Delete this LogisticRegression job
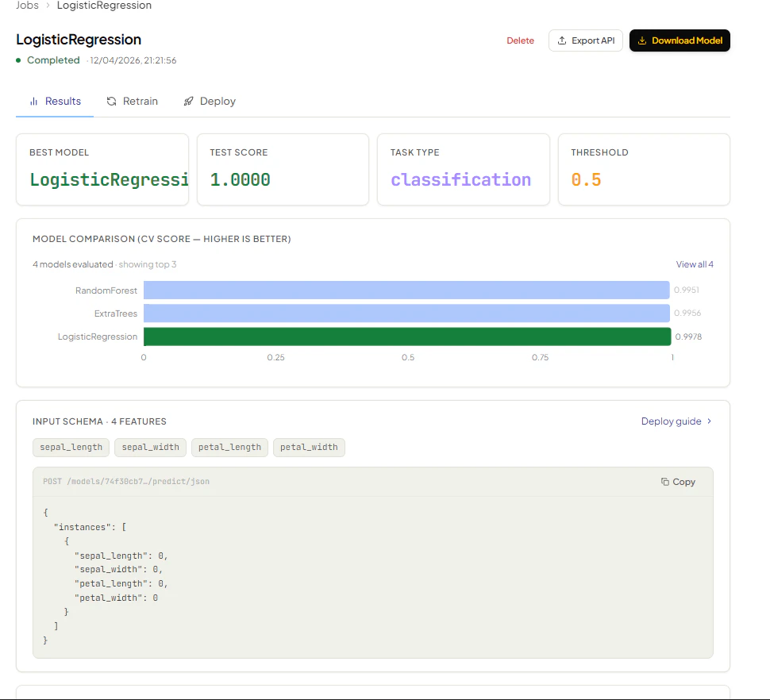 (x=520, y=40)
